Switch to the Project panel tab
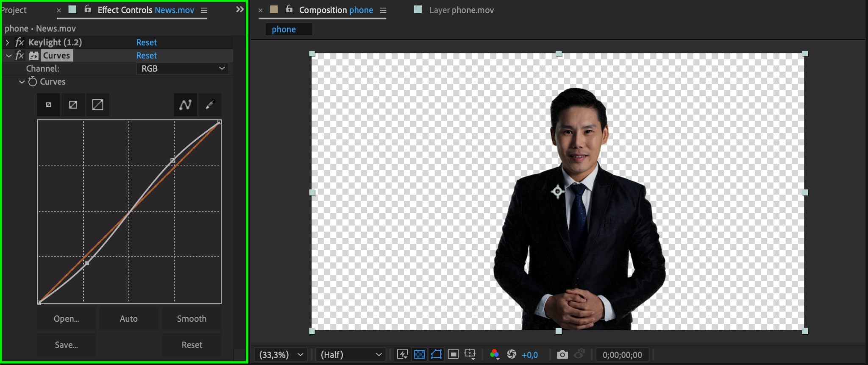The width and height of the screenshot is (868, 365). [14, 10]
